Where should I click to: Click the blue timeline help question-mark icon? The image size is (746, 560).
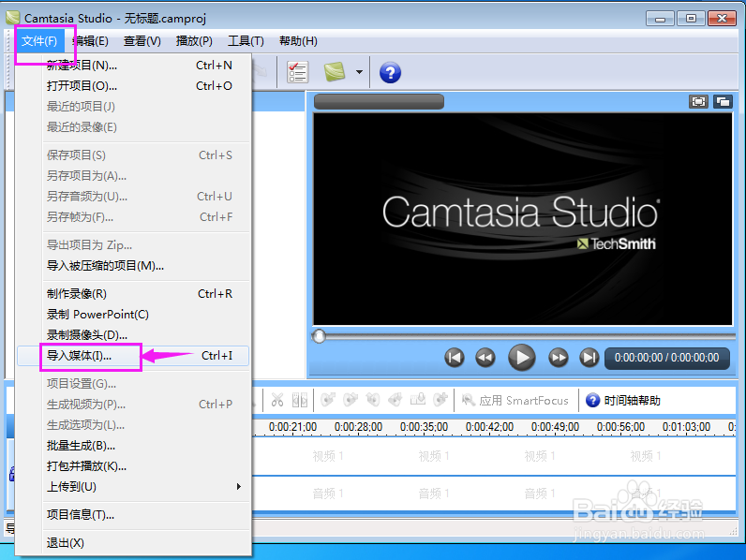(x=593, y=400)
